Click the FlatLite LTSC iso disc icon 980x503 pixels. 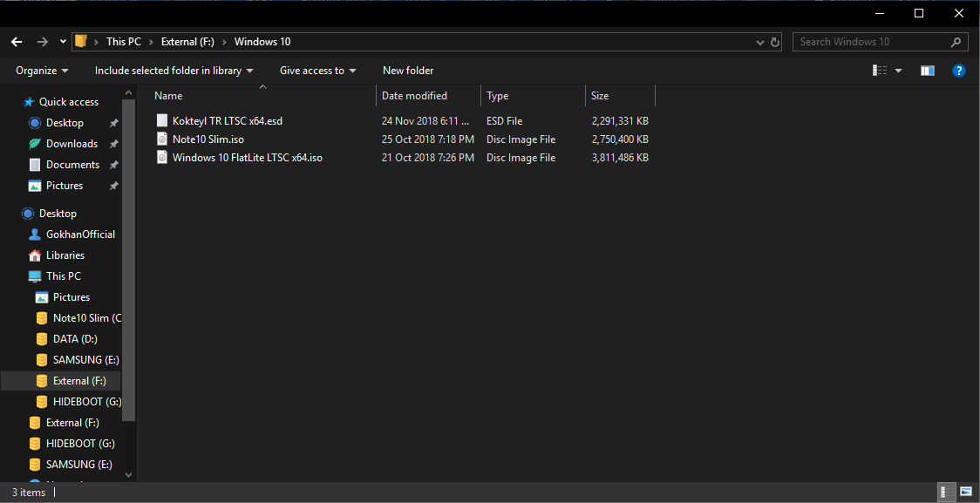tap(162, 158)
